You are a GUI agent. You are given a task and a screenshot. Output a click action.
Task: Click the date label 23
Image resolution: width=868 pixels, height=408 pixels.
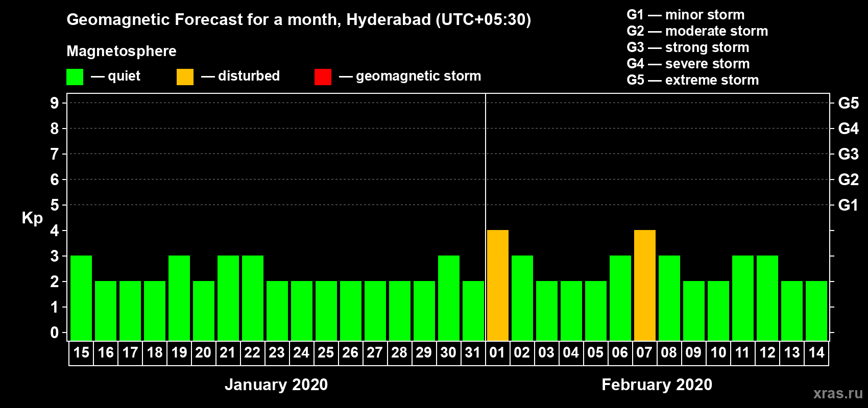[x=277, y=353]
